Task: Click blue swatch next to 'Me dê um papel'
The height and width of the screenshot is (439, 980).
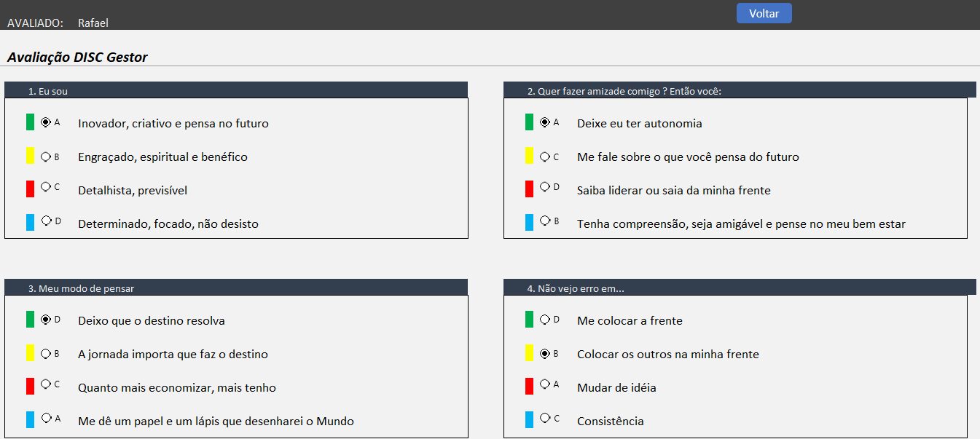Action: [30, 419]
